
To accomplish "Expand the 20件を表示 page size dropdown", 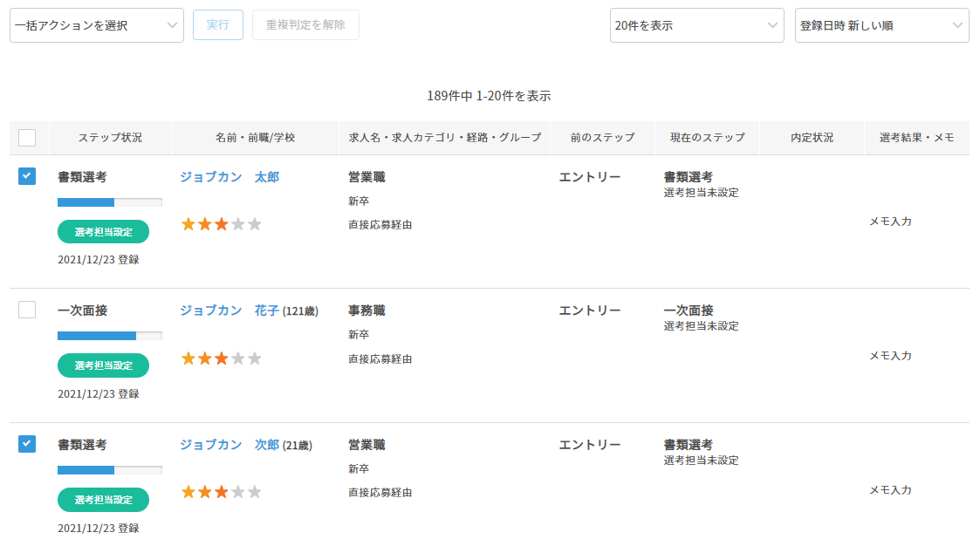I will click(x=696, y=25).
